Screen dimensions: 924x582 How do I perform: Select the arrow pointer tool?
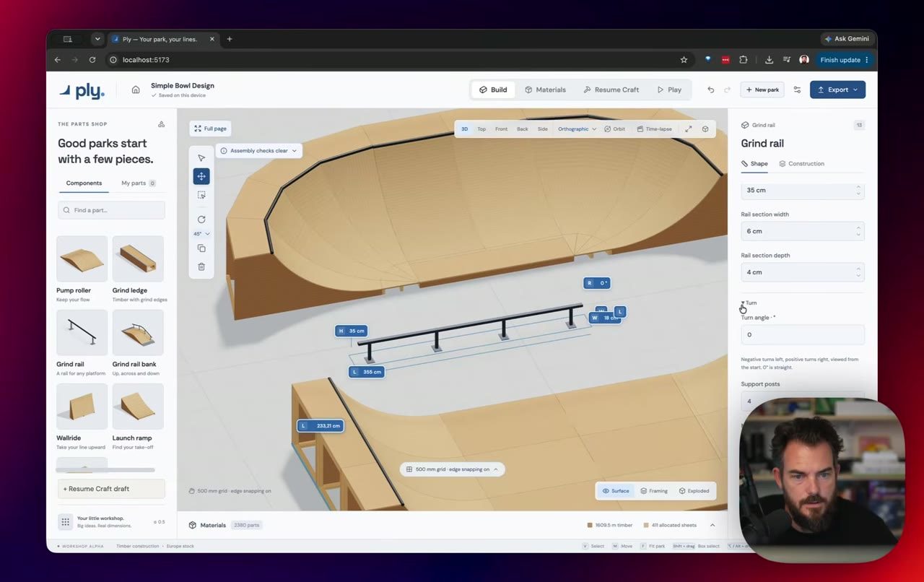pyautogui.click(x=201, y=157)
